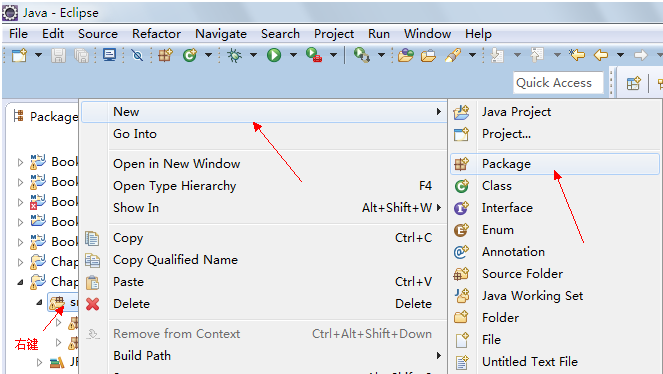Click the Interface icon in submenu

click(461, 207)
